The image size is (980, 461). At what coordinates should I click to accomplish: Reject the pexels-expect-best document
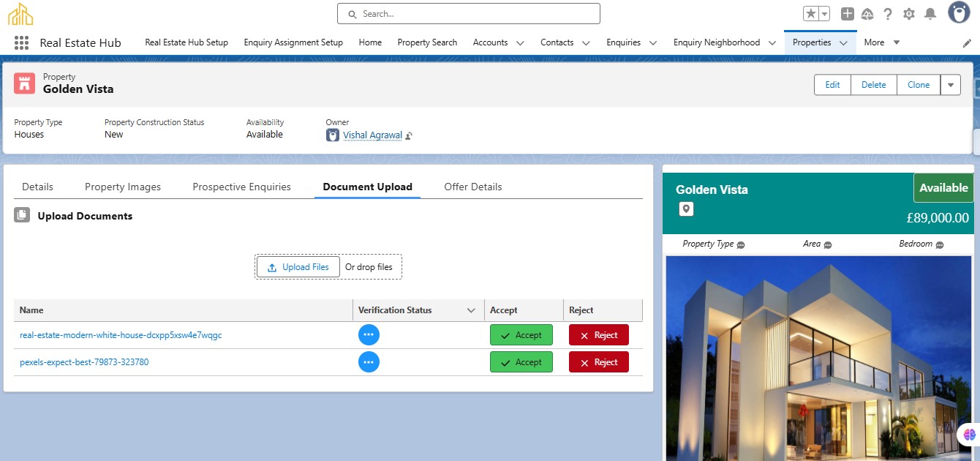598,362
